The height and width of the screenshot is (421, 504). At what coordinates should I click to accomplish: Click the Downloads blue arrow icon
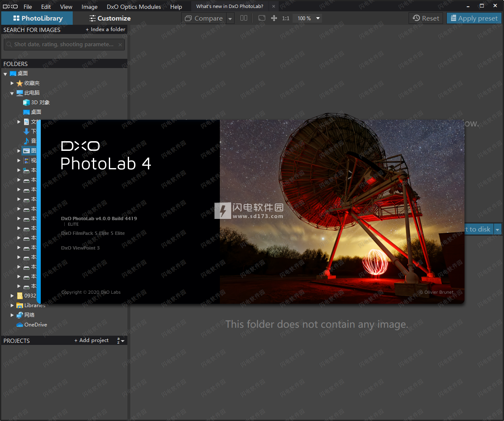[x=26, y=132]
